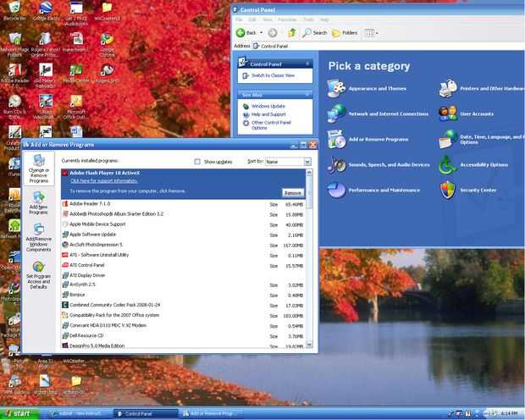Click the Up folder icon in Control Panel toolbar
The height and width of the screenshot is (420, 525).
pos(292,32)
